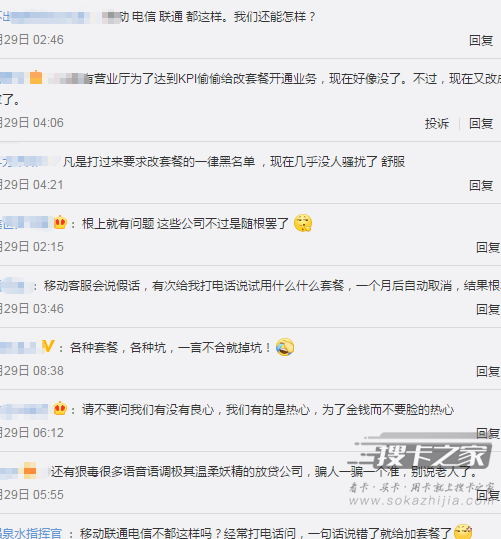Viewport: 501px width, 539px height.
Task: Click the 29日 08:38 timestamp
Action: click(x=32, y=371)
